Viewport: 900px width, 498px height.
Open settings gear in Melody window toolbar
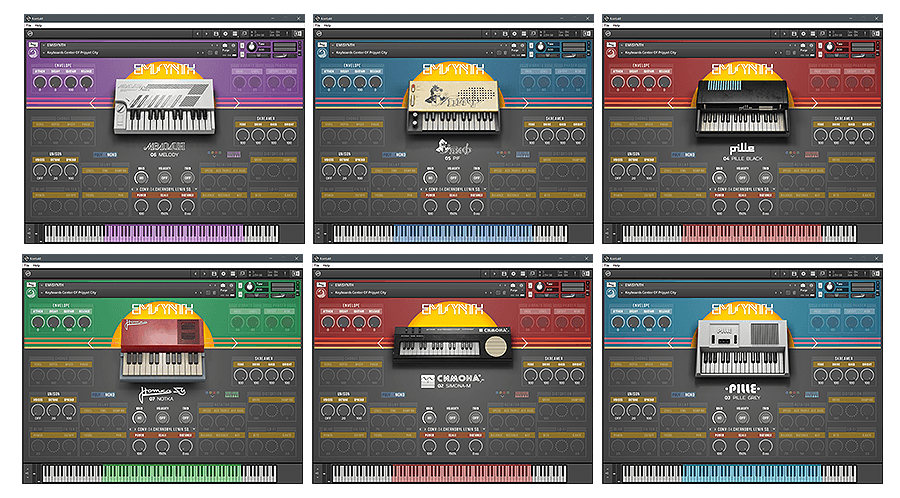226,34
